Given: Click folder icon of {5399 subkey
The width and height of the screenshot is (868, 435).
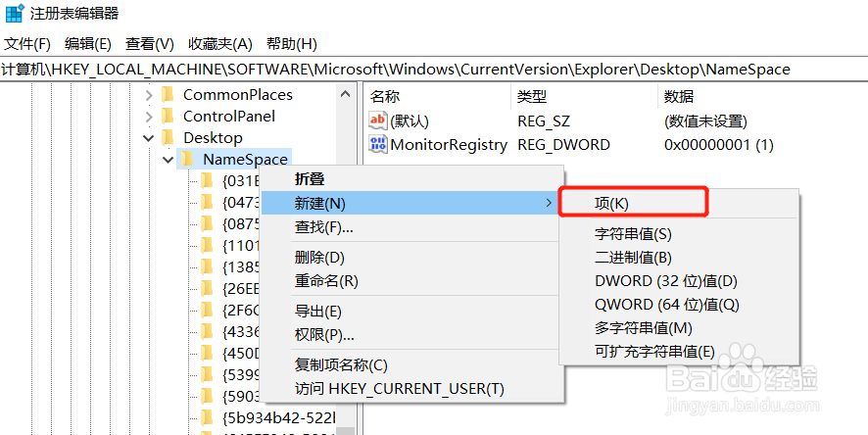Looking at the screenshot, I should point(207,374).
